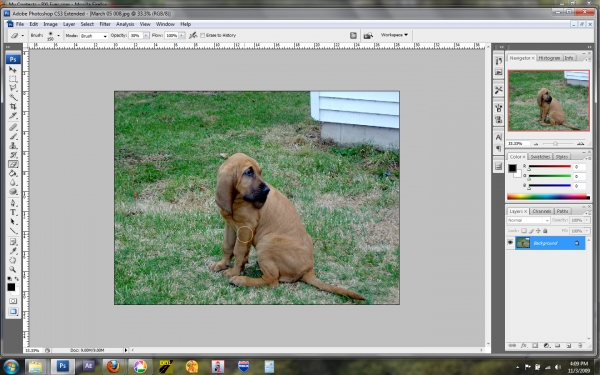
Task: Select the Clone Stamp tool
Action: 13,145
